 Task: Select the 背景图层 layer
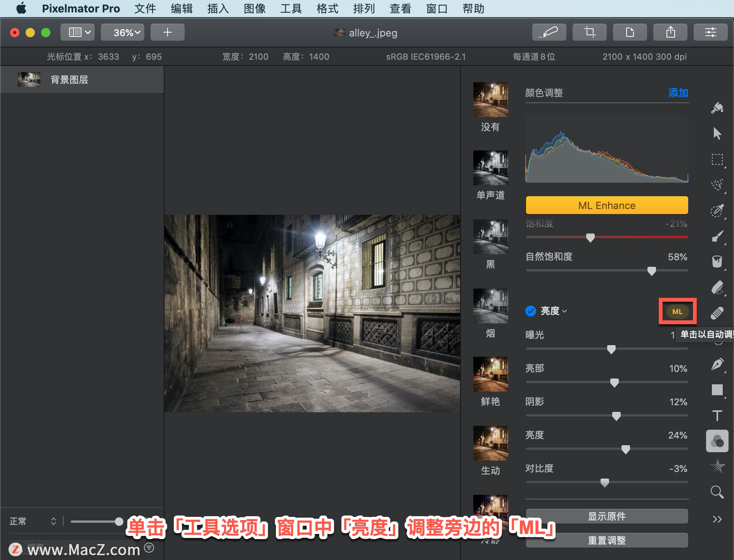[x=82, y=80]
